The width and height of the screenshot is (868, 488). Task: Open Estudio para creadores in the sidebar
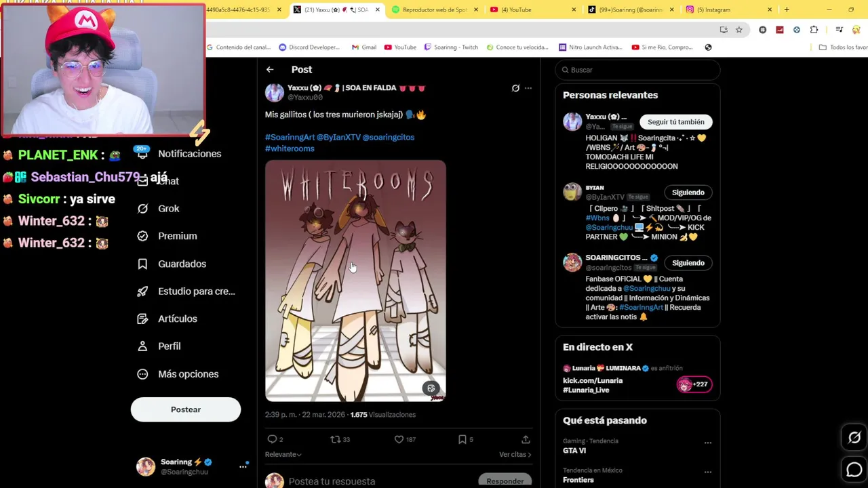coord(186,291)
